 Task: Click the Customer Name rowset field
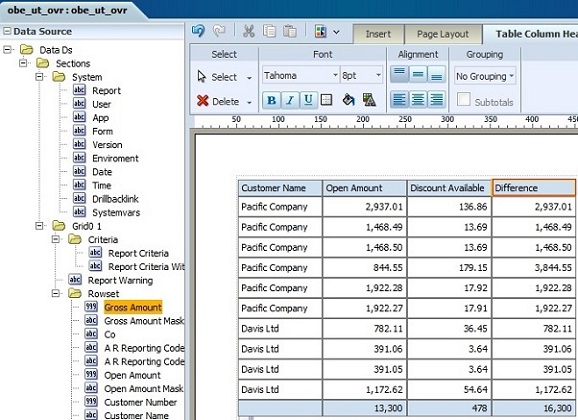(136, 415)
